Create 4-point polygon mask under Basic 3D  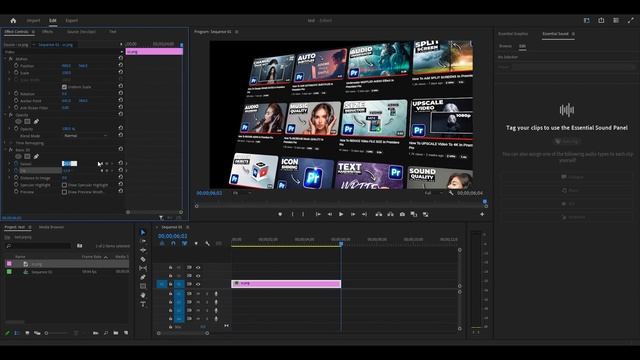pyautogui.click(x=27, y=156)
